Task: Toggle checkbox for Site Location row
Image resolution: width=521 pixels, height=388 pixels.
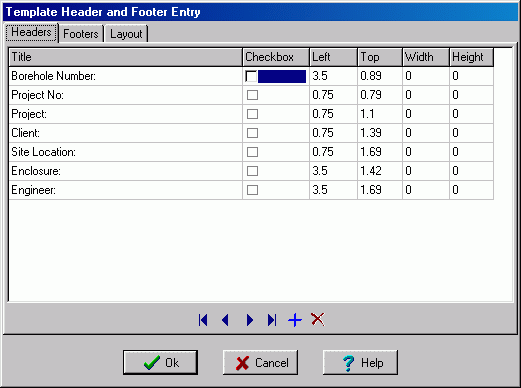Action: pyautogui.click(x=252, y=152)
